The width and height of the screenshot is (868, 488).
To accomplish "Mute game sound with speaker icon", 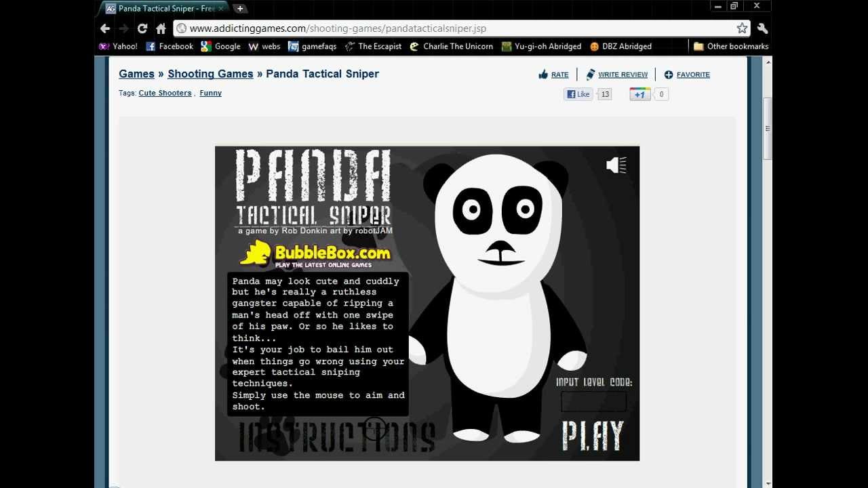I will point(616,165).
